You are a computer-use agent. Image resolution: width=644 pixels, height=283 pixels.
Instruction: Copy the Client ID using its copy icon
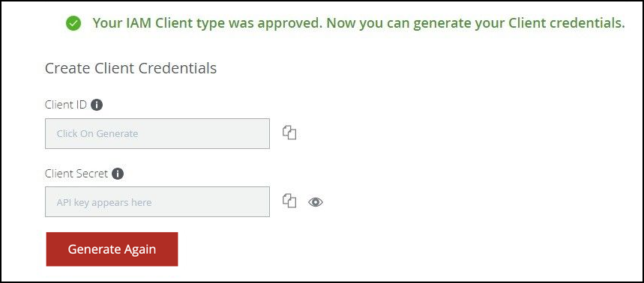pyautogui.click(x=289, y=133)
